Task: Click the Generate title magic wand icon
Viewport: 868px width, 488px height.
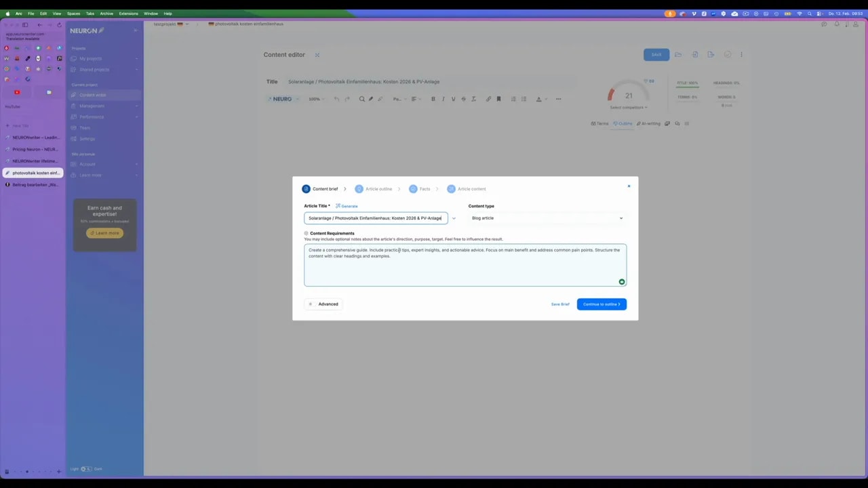Action: pyautogui.click(x=338, y=206)
